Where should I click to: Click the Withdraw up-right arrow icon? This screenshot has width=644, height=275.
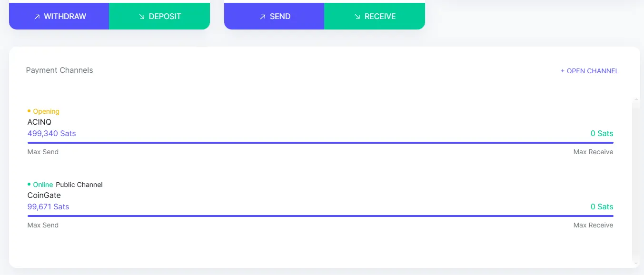coord(37,17)
